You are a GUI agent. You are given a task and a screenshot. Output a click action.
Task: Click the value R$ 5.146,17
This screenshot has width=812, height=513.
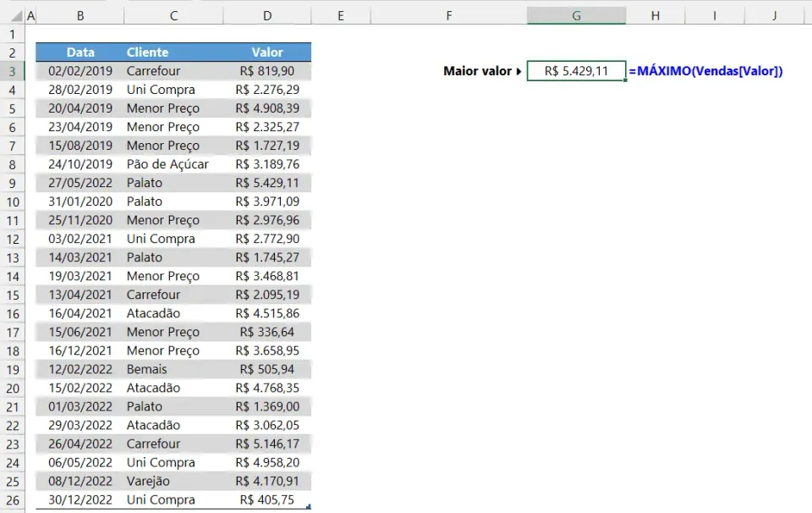(267, 444)
